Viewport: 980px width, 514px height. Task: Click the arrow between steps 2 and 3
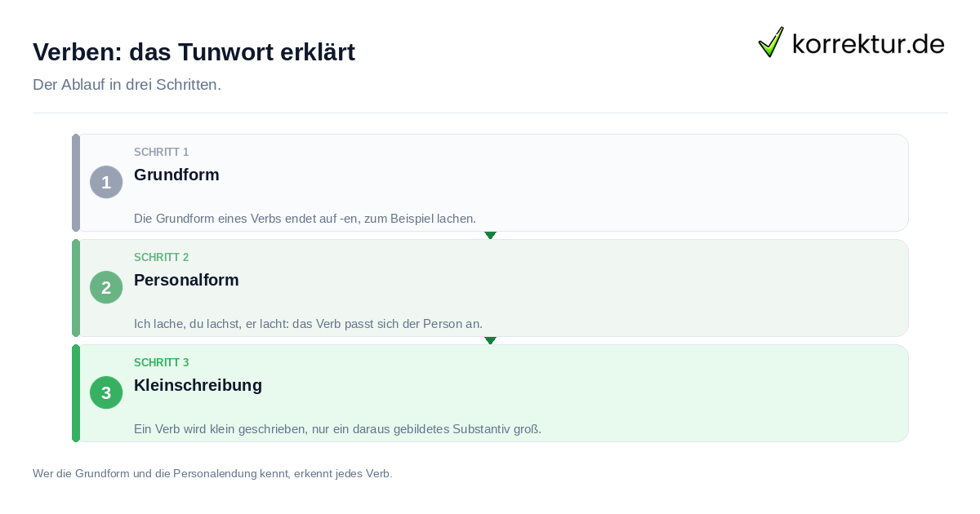click(x=490, y=340)
